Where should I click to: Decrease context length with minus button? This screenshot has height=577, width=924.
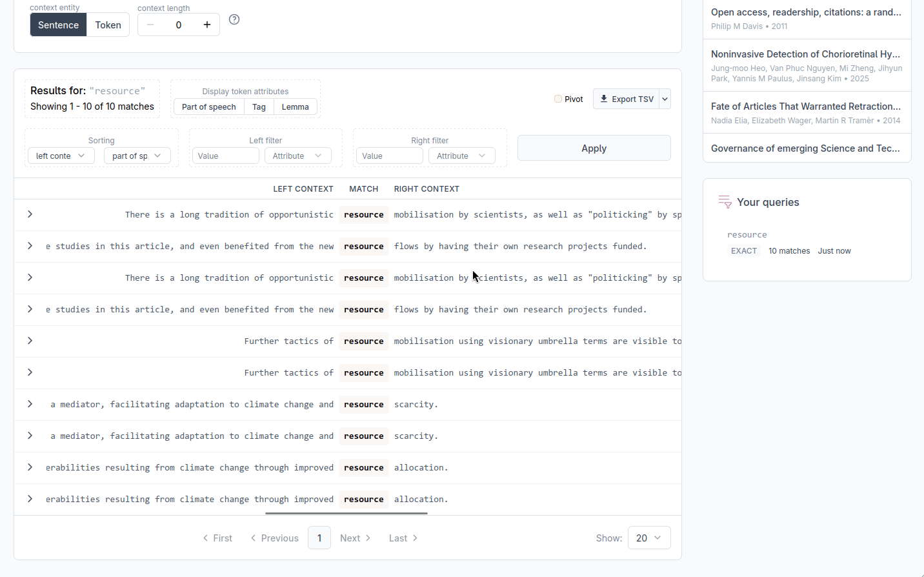[x=150, y=25]
